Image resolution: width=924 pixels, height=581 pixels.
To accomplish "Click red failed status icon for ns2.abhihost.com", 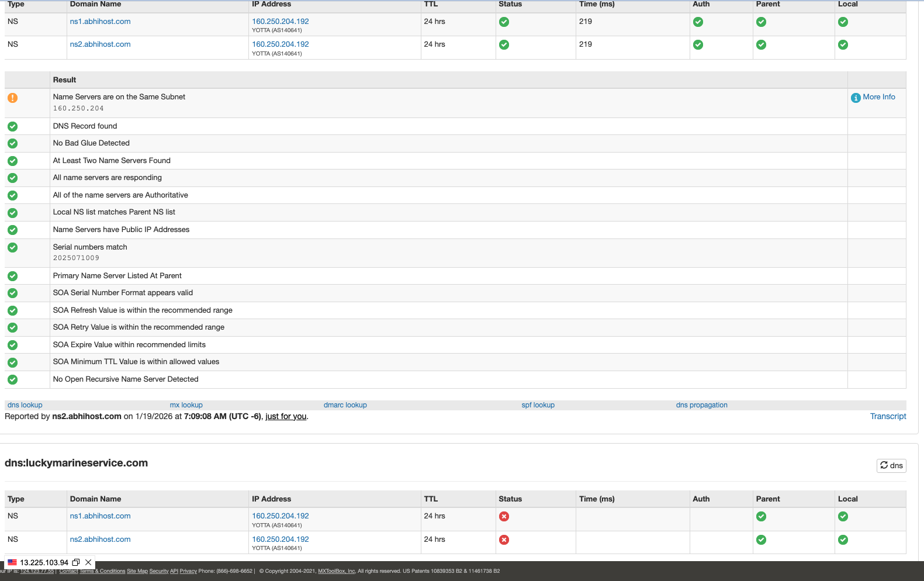I will (504, 539).
